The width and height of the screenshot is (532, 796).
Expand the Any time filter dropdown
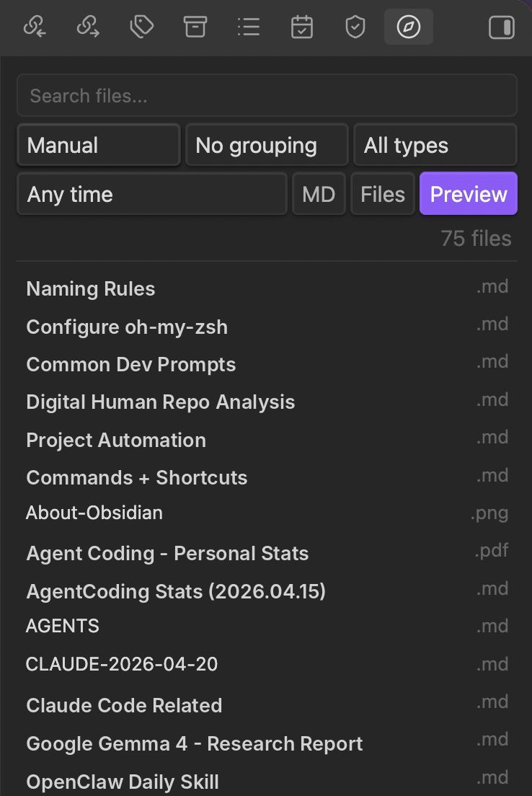152,194
